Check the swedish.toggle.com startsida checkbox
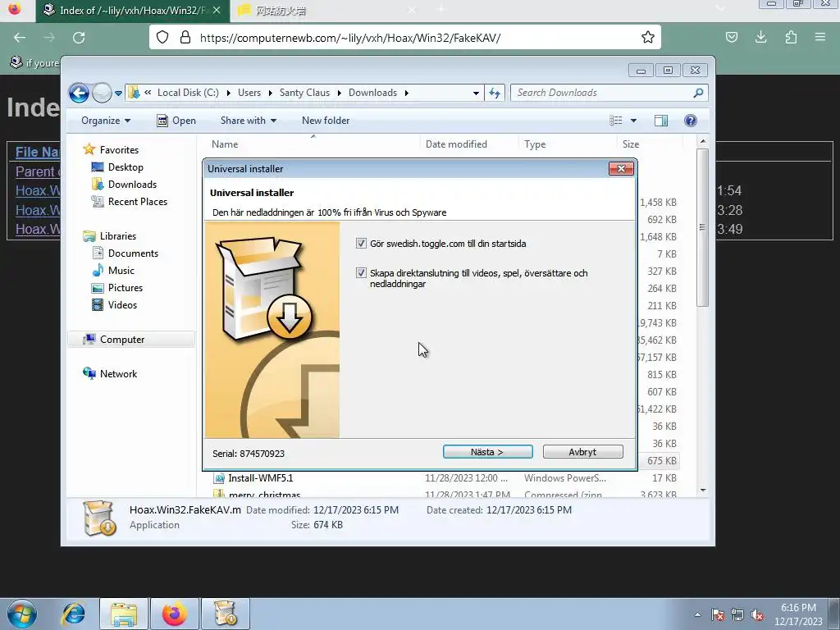This screenshot has height=630, width=840. (361, 243)
